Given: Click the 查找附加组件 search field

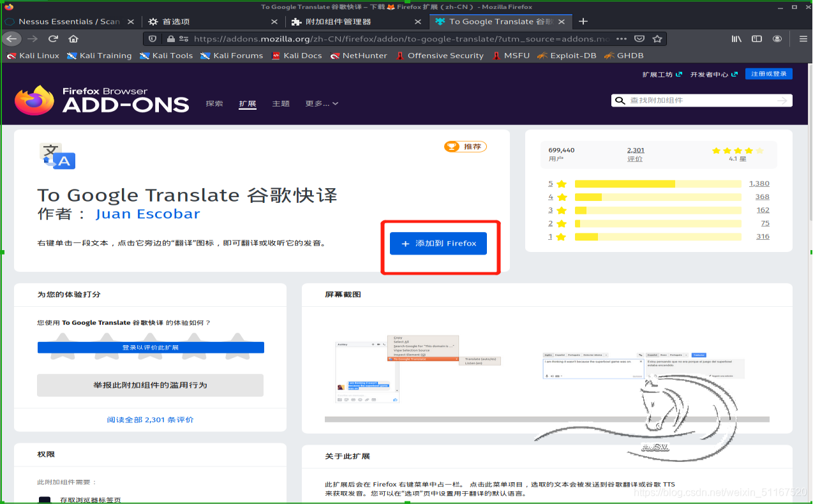Looking at the screenshot, I should pyautogui.click(x=701, y=101).
